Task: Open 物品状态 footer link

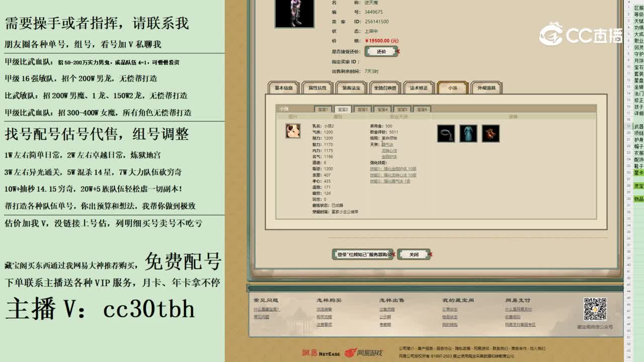Action: 450,317
